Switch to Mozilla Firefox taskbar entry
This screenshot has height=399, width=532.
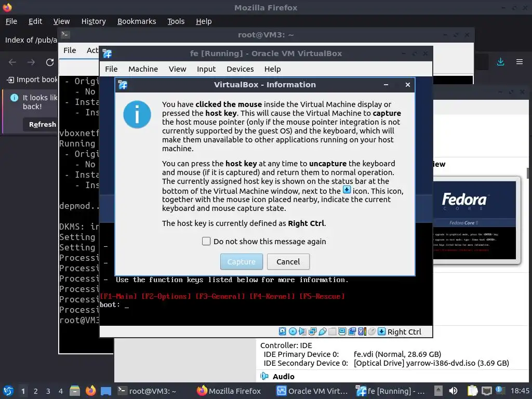pos(229,391)
